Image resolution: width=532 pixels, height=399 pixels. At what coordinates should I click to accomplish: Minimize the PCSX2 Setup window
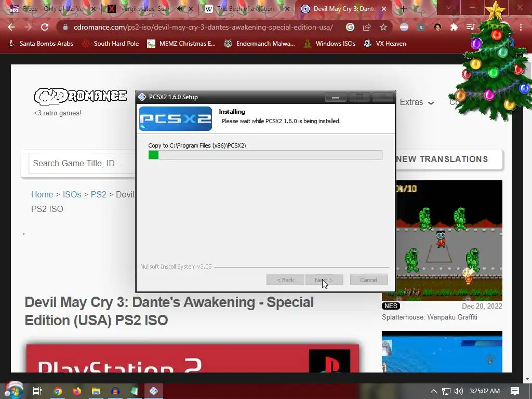(336, 97)
